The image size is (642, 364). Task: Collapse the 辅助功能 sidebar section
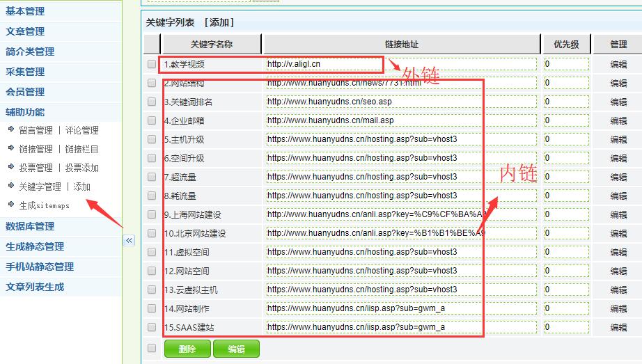coord(25,112)
